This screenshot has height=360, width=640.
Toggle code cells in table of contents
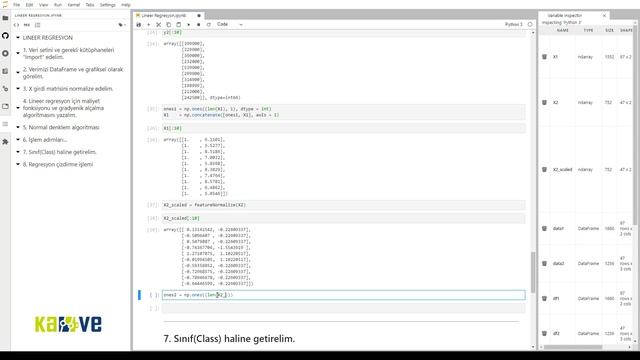[x=16, y=25]
